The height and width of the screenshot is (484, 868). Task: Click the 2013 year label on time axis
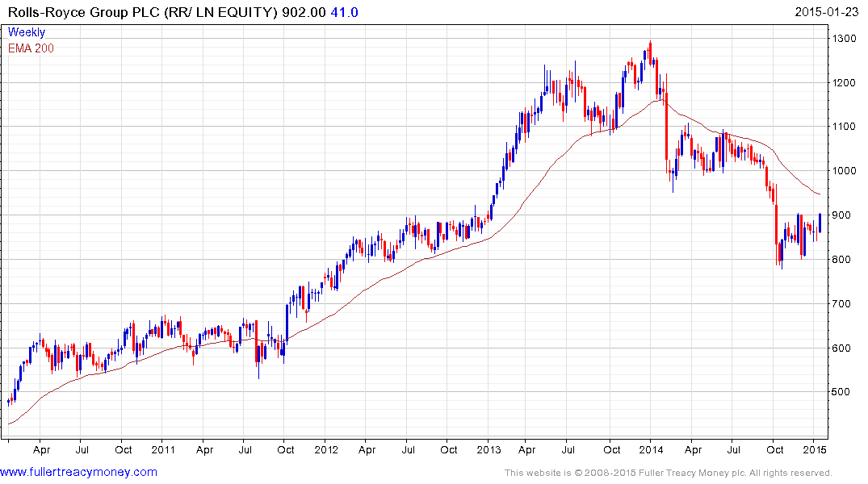point(489,449)
